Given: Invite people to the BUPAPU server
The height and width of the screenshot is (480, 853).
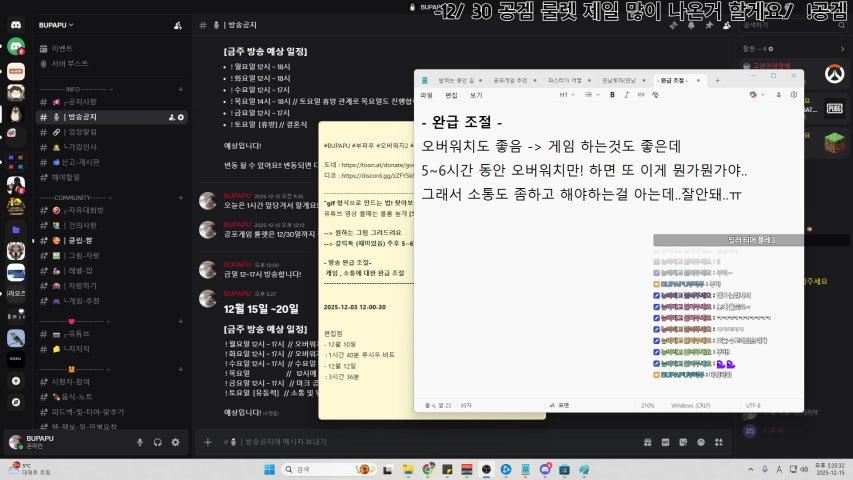Looking at the screenshot, I should click(x=177, y=24).
